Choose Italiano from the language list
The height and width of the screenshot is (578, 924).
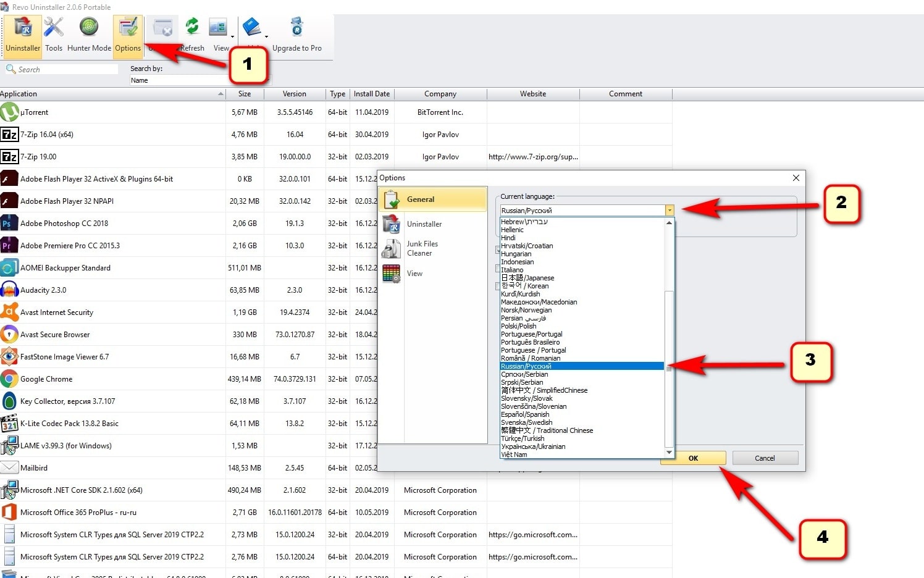point(512,270)
